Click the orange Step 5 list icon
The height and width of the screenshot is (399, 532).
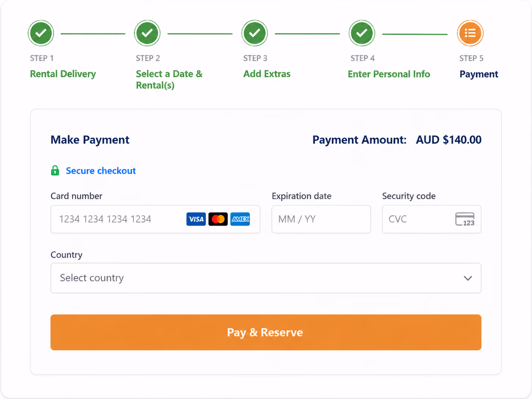pyautogui.click(x=470, y=33)
